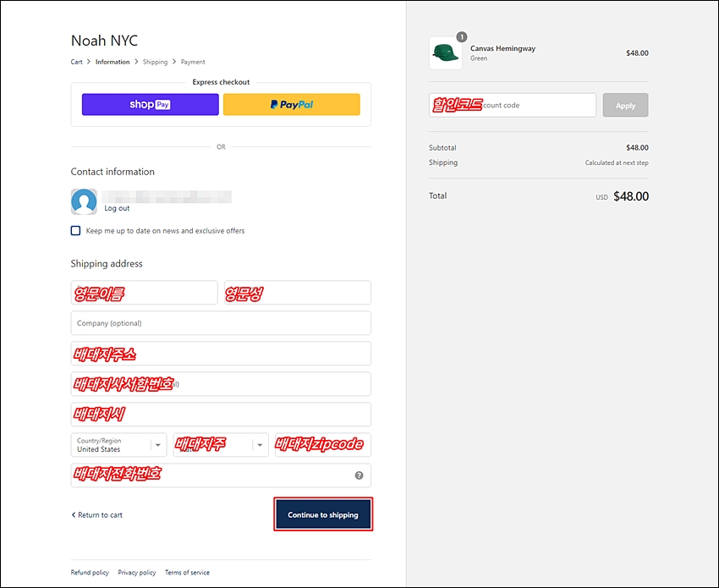
Task: Focus the ZIP code field
Action: (x=323, y=445)
